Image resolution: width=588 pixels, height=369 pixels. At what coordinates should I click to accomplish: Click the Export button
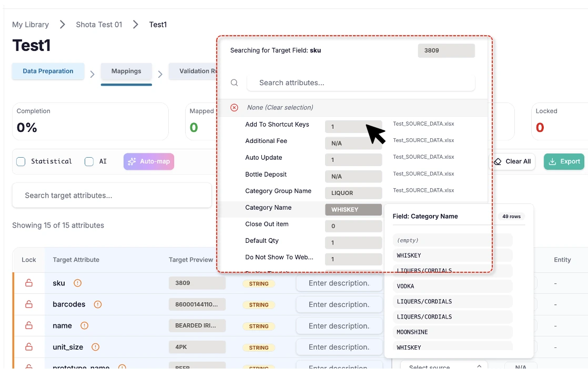[564, 162]
